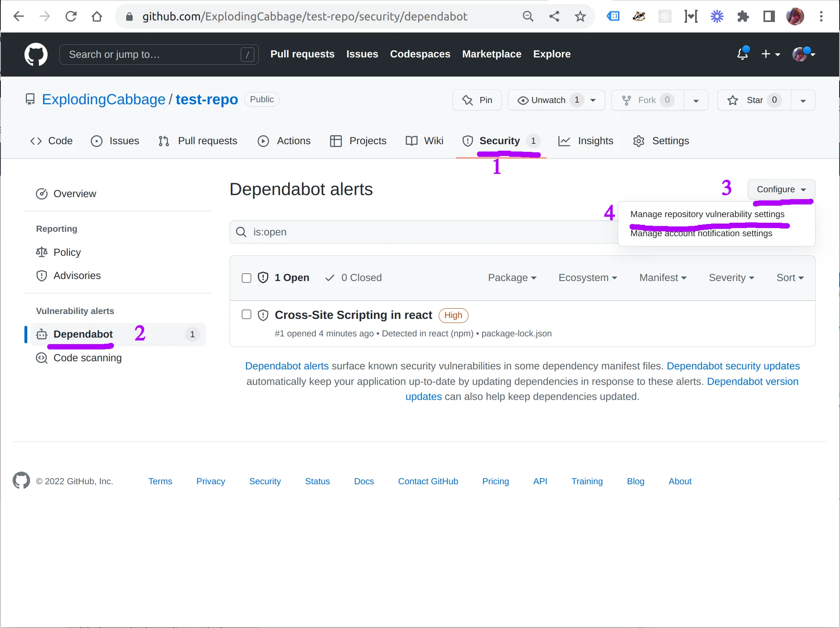Click the browser extensions puzzle icon
The image size is (840, 628).
743,16
